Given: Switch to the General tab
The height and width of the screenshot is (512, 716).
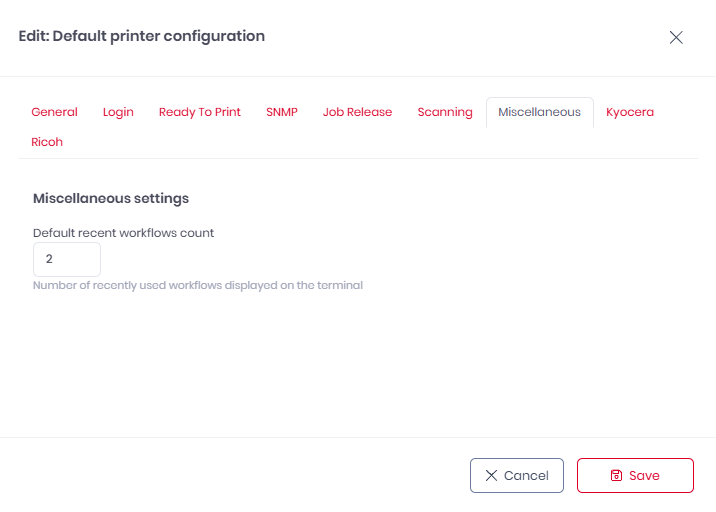Looking at the screenshot, I should point(54,112).
